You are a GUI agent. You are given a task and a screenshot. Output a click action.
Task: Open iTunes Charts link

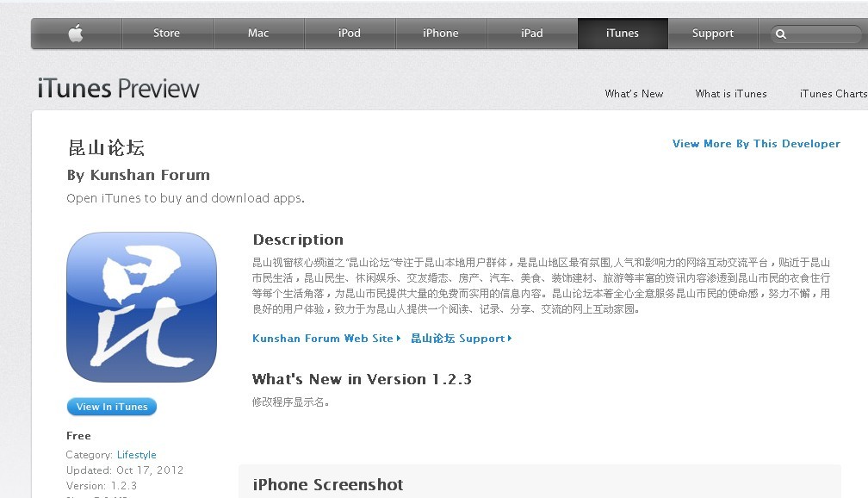[834, 94]
